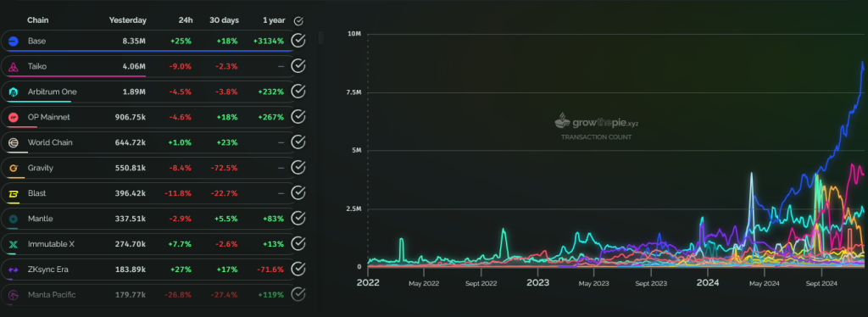Uncheck the Blast chain checkmark
This screenshot has height=317, width=868.
(298, 193)
